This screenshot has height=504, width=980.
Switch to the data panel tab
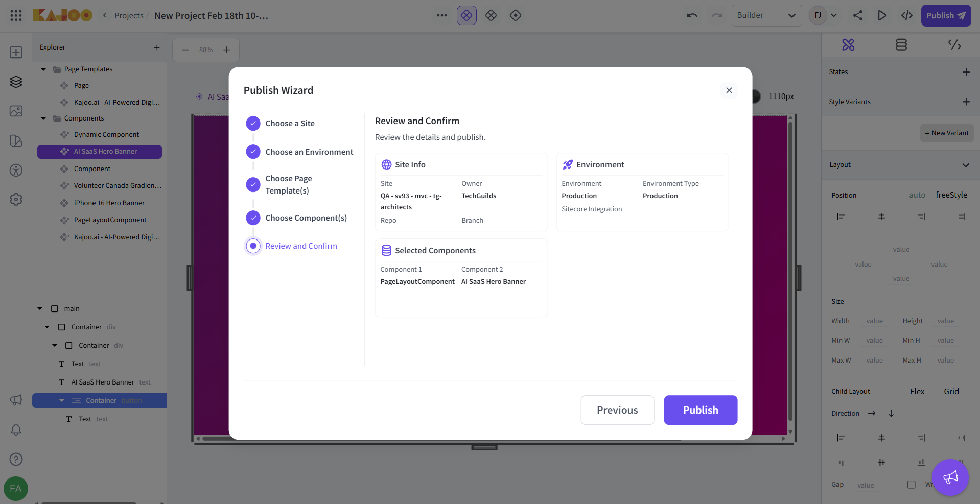tap(901, 45)
